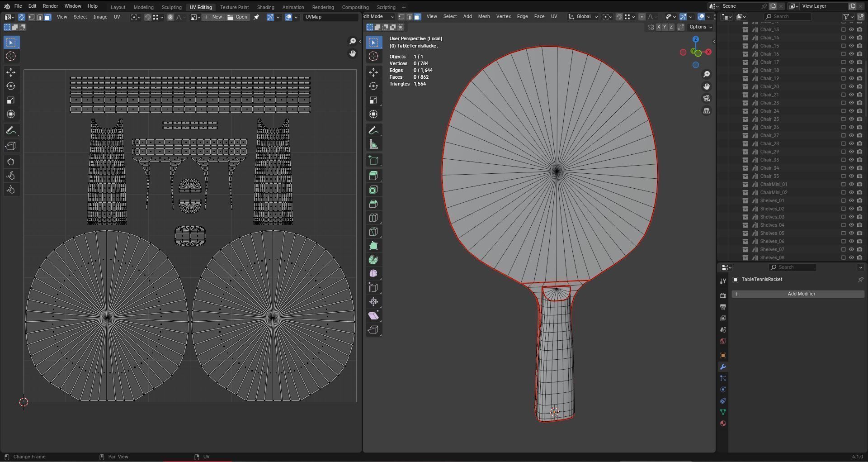The image size is (868, 462).
Task: Switch to the Texture Paint workspace tab
Action: click(x=234, y=7)
